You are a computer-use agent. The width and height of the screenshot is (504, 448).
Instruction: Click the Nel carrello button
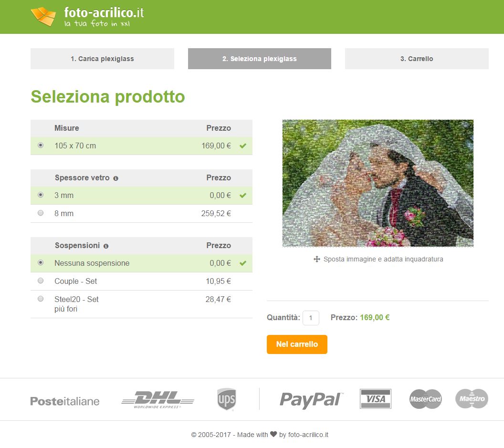297,344
